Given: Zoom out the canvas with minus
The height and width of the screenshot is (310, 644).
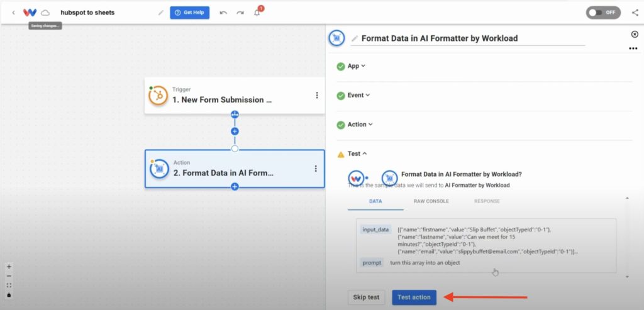Looking at the screenshot, I should click(x=9, y=276).
